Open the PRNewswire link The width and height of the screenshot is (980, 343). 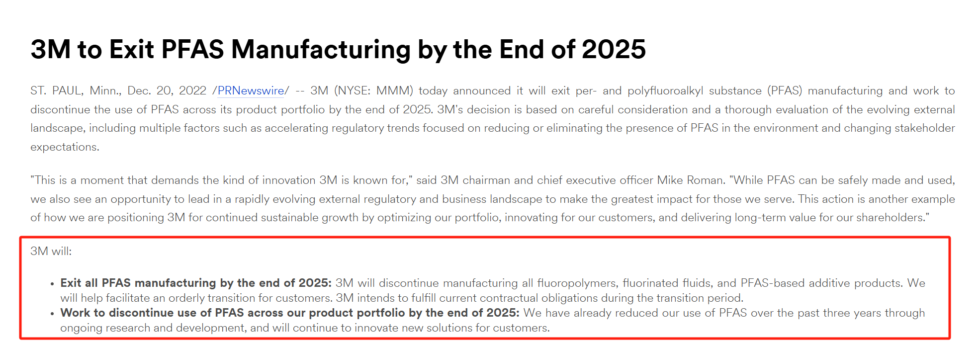(251, 91)
